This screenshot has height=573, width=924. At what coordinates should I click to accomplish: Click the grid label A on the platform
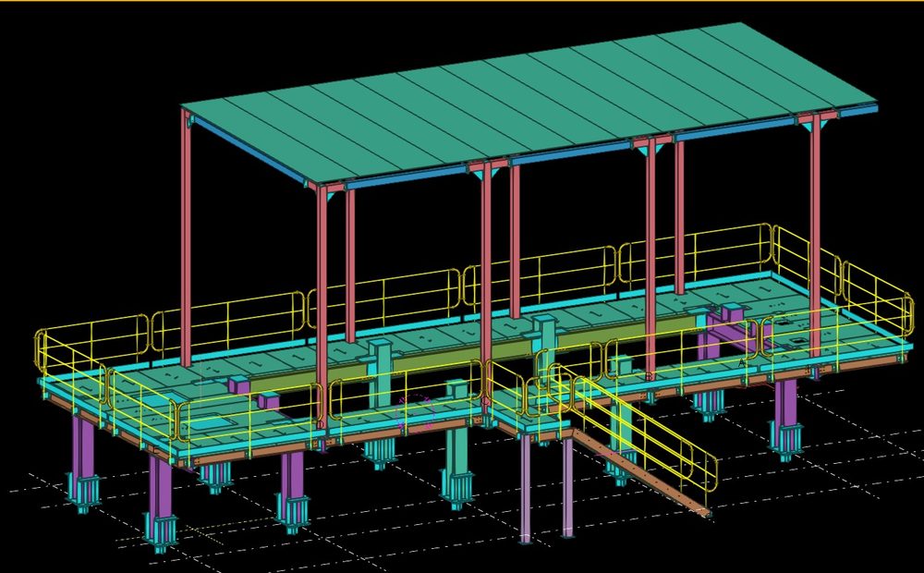(741, 362)
